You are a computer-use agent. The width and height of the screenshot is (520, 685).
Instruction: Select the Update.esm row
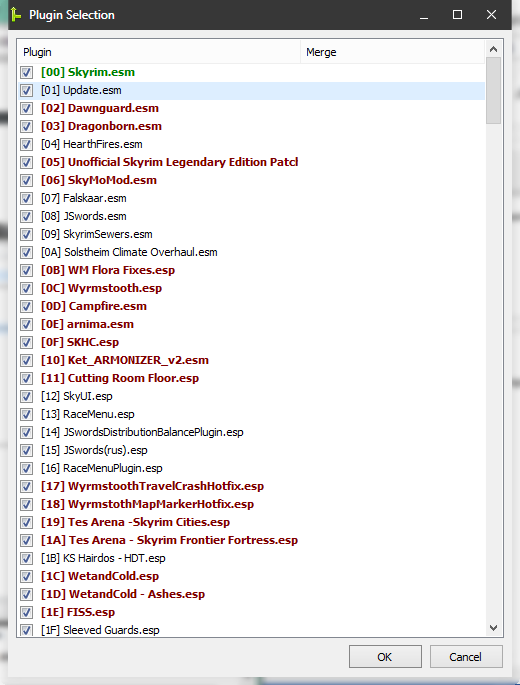tap(252, 90)
